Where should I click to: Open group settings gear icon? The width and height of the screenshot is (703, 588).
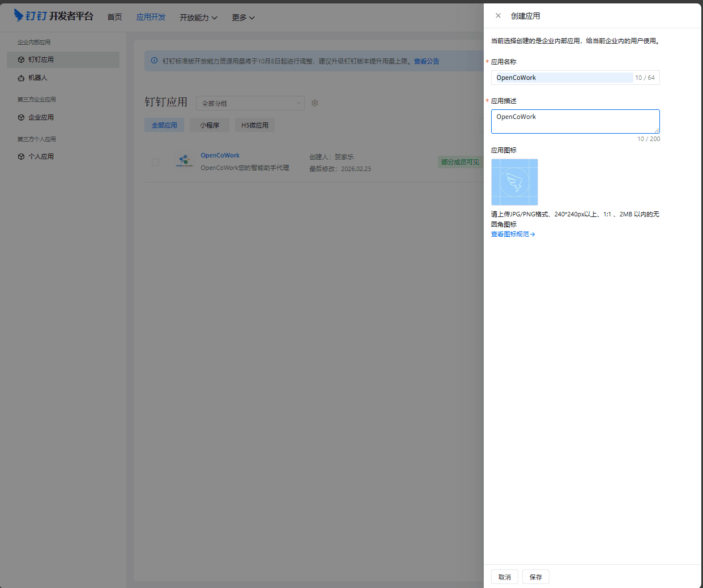coord(315,103)
